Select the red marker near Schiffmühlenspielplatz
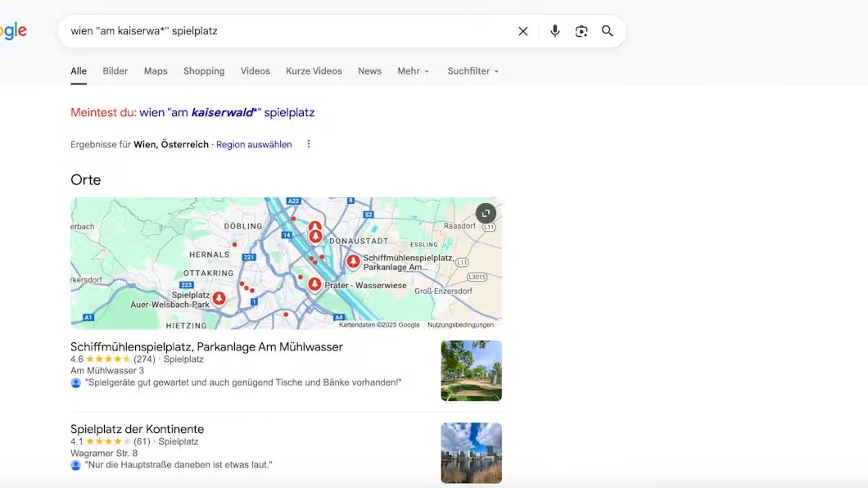Screen dimensions: 868x488 (353, 261)
